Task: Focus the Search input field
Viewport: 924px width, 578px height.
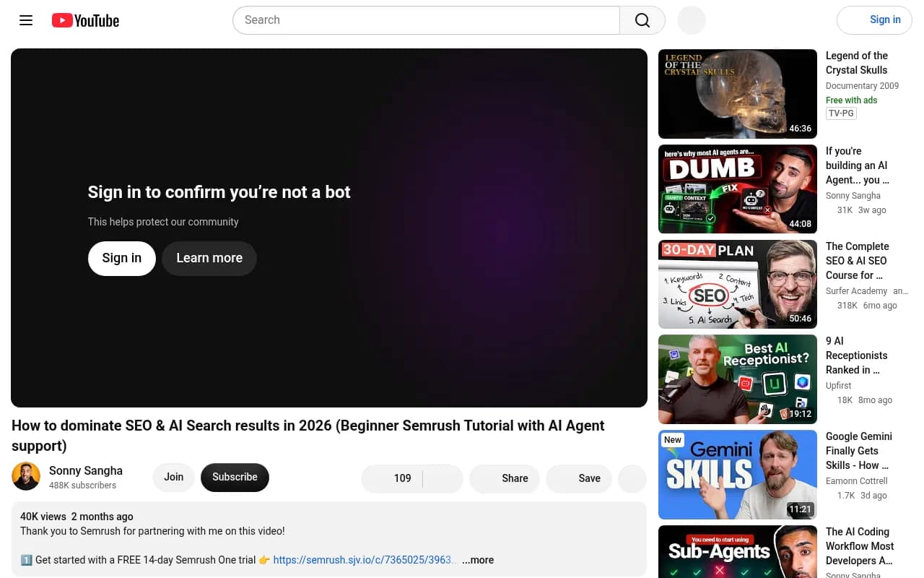Action: click(426, 20)
